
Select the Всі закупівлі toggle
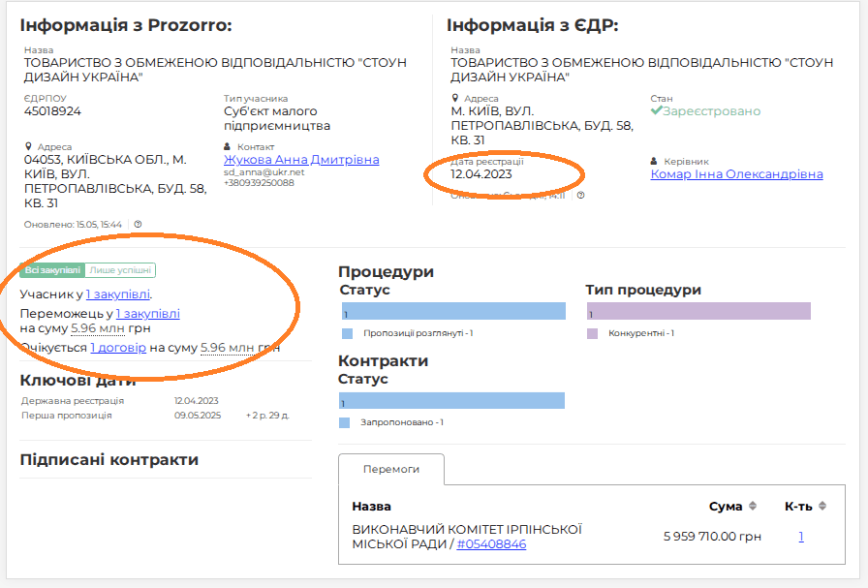52,271
